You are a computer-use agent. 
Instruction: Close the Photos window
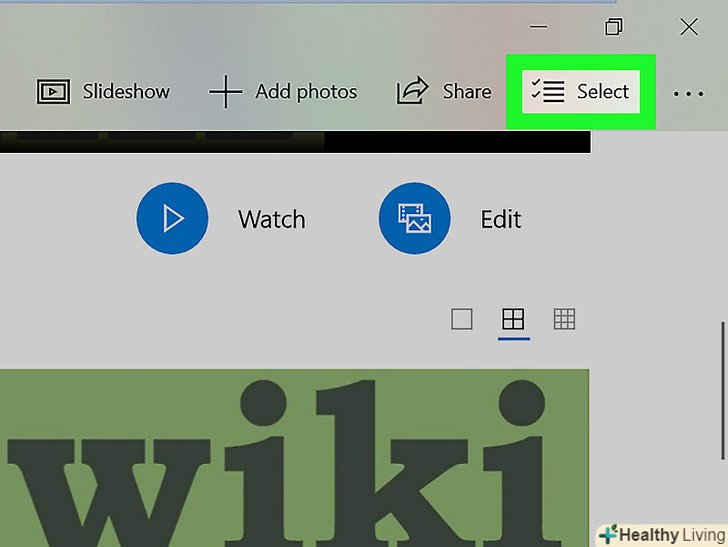pyautogui.click(x=689, y=26)
